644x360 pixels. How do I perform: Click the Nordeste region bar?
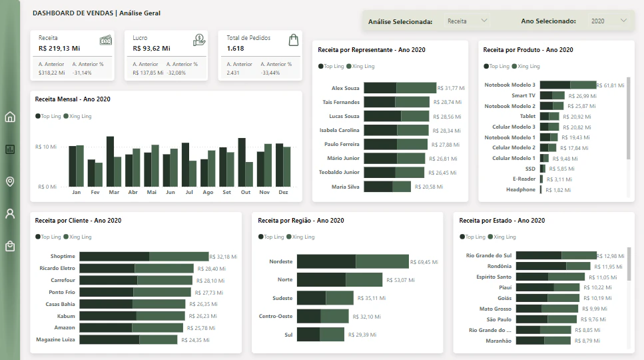[353, 262]
